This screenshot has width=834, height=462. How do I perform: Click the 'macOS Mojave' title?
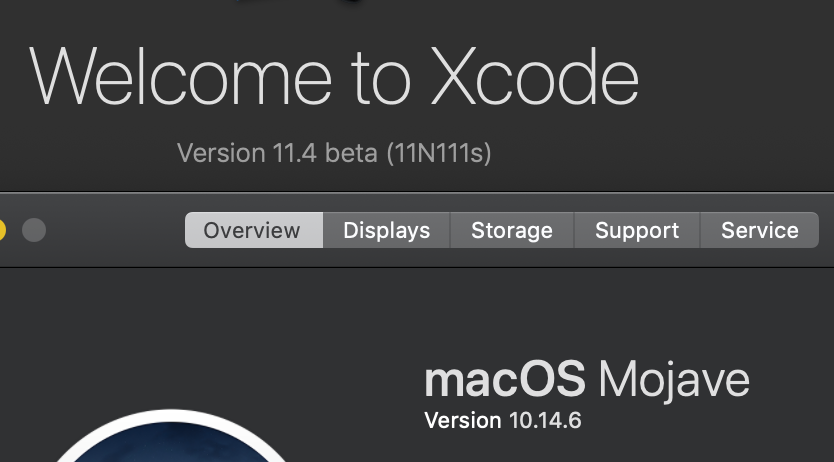(x=587, y=380)
